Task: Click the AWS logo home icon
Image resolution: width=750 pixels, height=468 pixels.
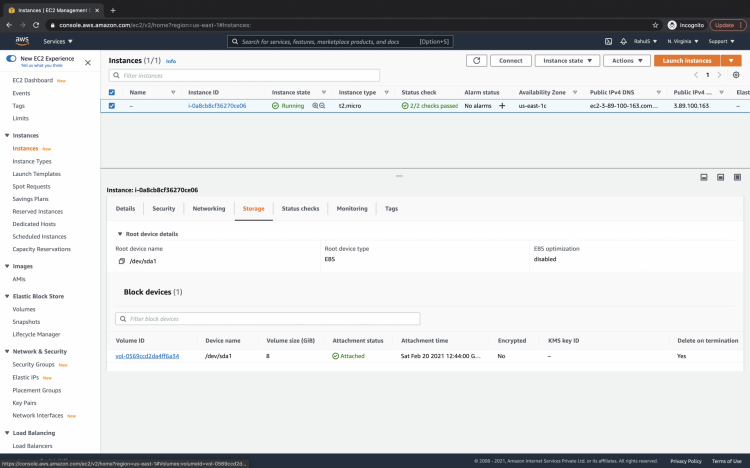Action: click(22, 41)
